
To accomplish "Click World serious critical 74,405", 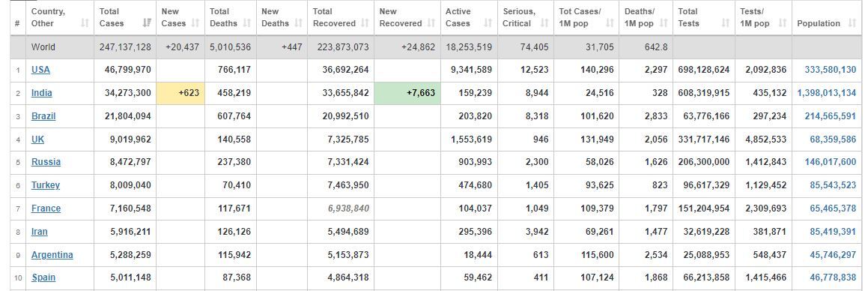I will (x=534, y=47).
